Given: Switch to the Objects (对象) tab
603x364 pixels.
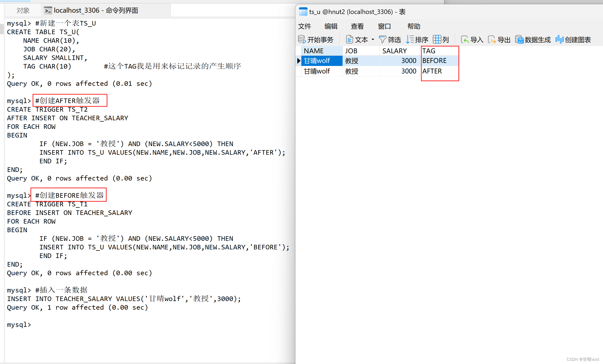Looking at the screenshot, I should click(x=23, y=10).
